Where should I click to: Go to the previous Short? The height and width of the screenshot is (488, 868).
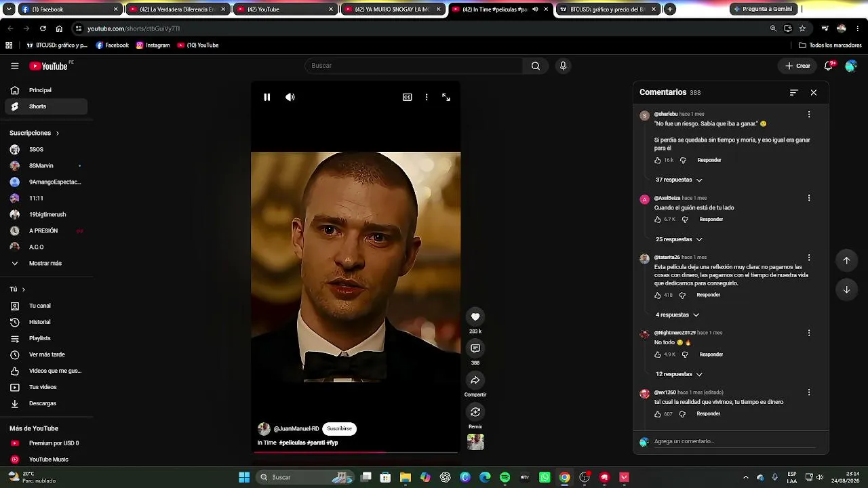[846, 260]
